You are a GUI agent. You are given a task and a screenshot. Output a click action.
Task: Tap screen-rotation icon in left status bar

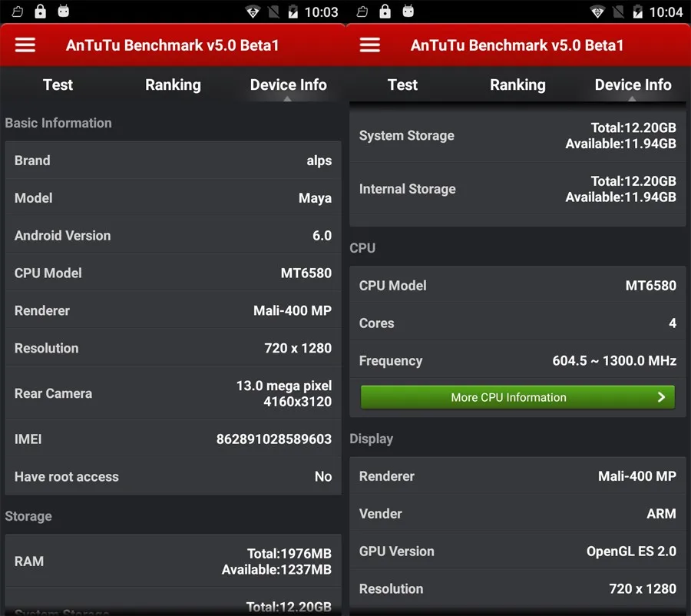(17, 12)
